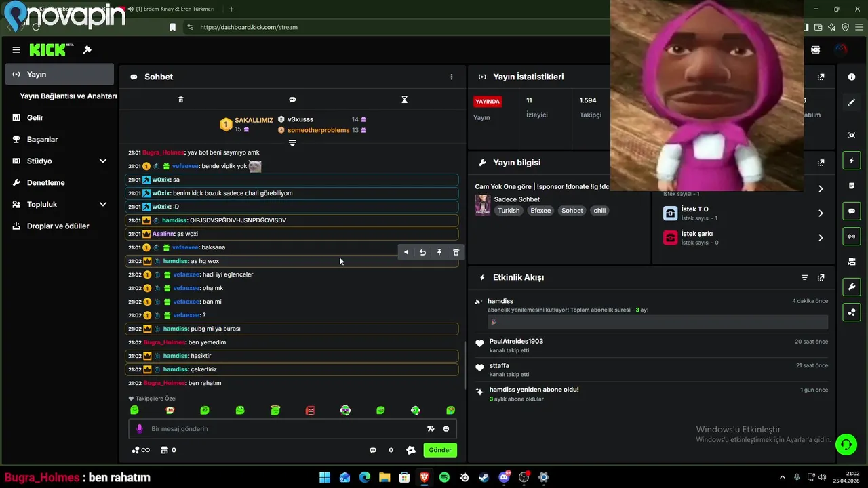Screen dimensions: 868x488
Task: Toggle the lightning bolt panel in right toolbar
Action: [x=852, y=161]
